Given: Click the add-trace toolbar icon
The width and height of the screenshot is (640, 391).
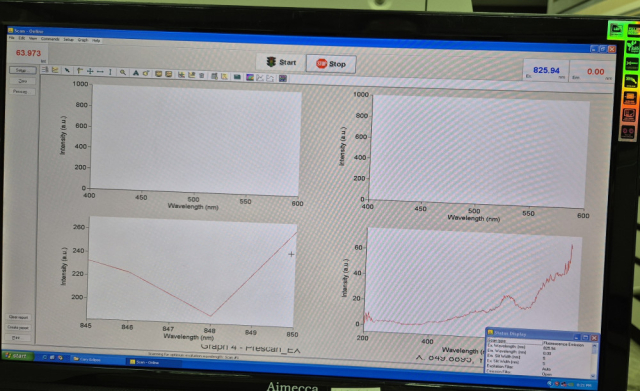Looking at the screenshot, I should pos(181,75).
